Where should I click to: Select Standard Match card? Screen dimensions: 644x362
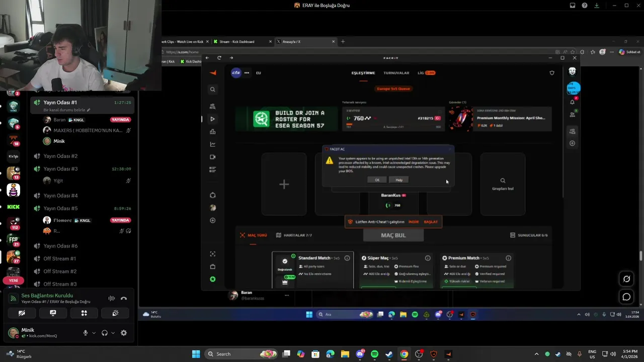(x=312, y=270)
